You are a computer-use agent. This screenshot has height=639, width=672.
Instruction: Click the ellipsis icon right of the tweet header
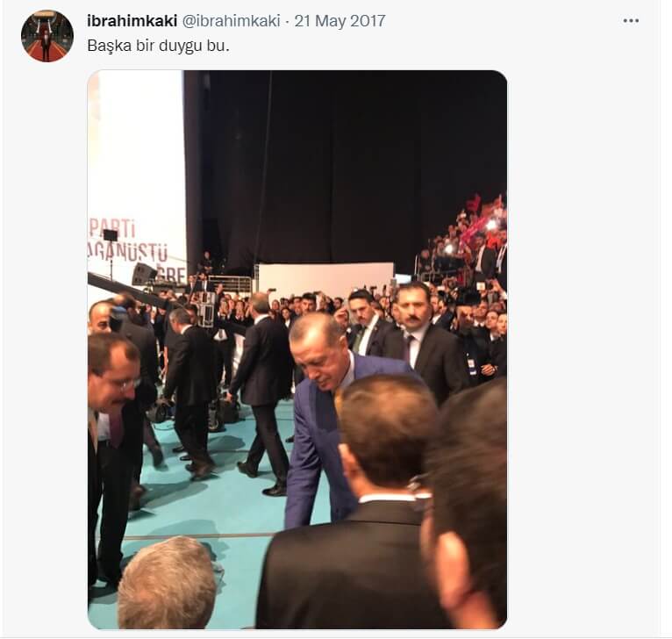click(x=631, y=21)
